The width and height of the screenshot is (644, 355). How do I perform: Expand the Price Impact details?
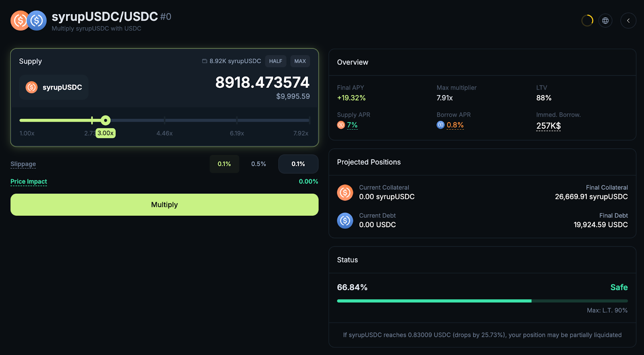pos(29,182)
